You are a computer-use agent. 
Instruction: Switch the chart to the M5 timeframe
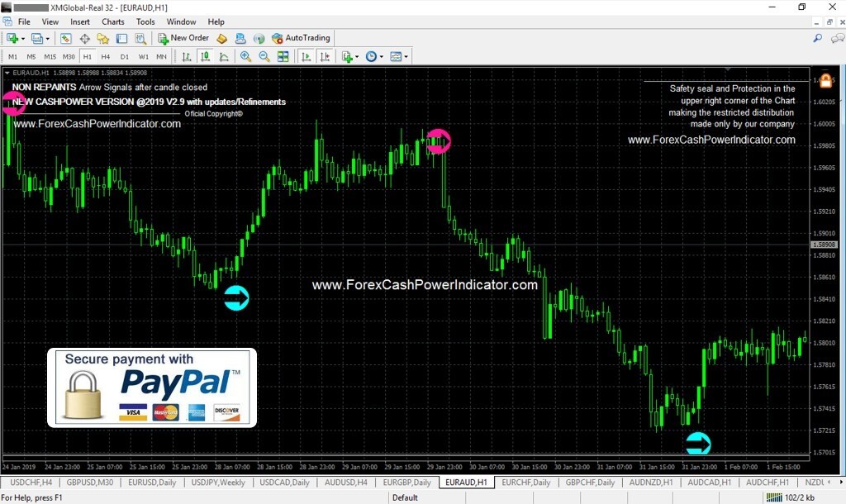point(31,57)
